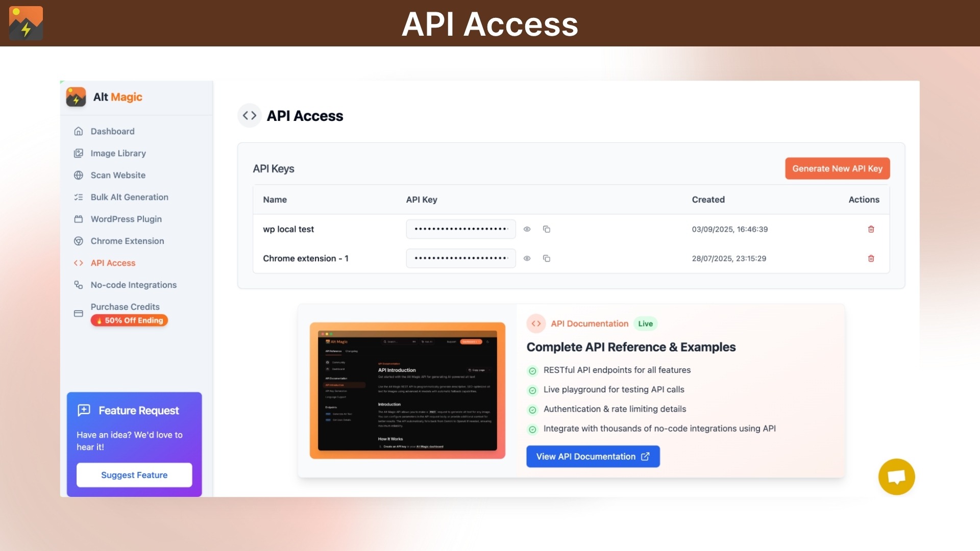This screenshot has width=980, height=551.
Task: Select Bulk Alt Generation in sidebar
Action: [129, 197]
